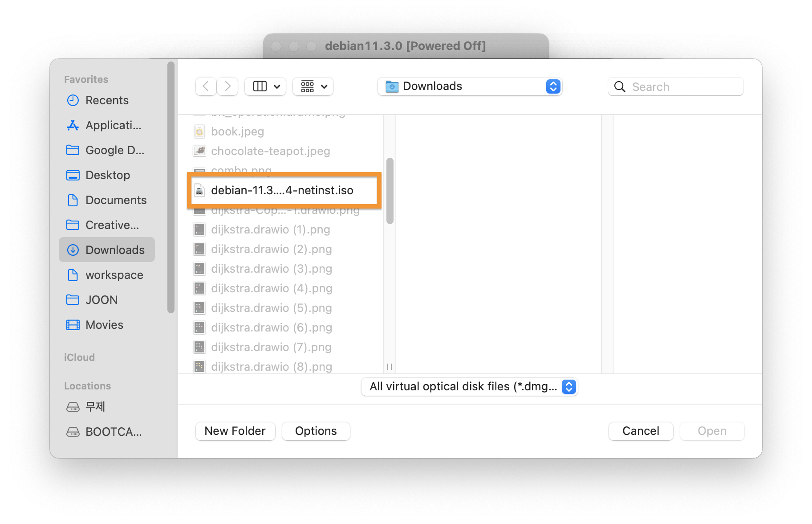
Task: Select the Movies sidebar item
Action: (x=104, y=325)
